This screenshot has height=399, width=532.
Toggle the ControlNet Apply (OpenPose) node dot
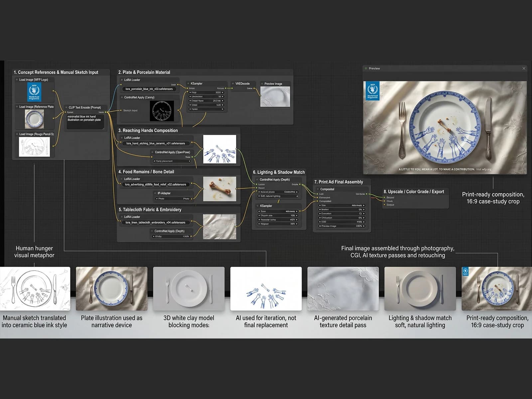point(152,152)
